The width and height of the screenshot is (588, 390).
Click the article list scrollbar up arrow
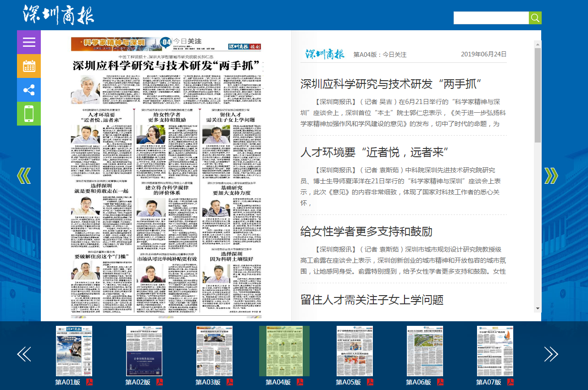click(538, 44)
